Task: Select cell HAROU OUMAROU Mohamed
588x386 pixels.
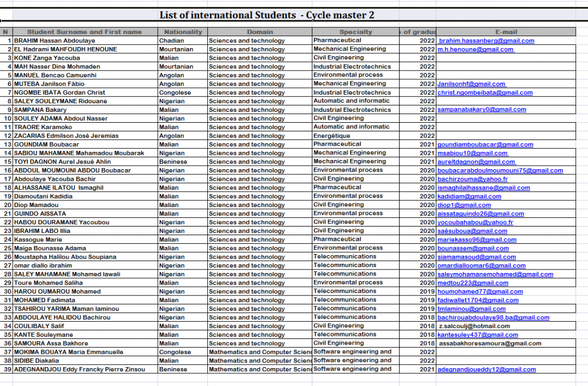Action: (x=85, y=292)
